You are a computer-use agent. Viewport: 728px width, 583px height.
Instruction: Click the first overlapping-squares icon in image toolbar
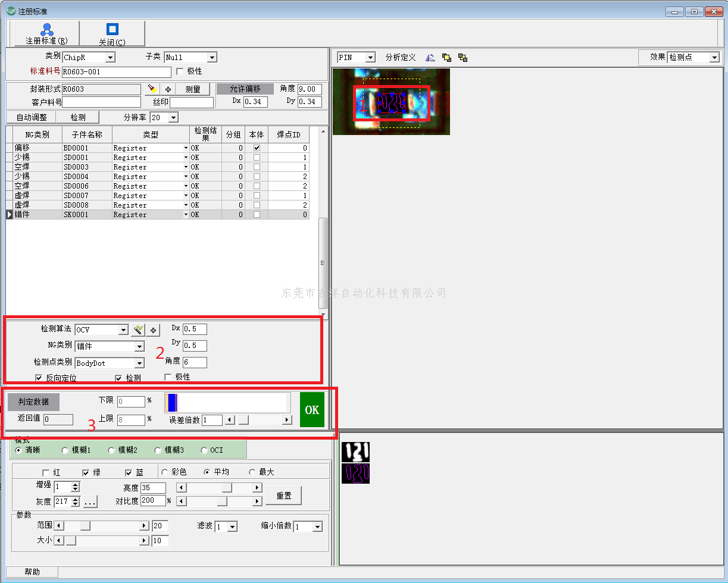coord(446,58)
